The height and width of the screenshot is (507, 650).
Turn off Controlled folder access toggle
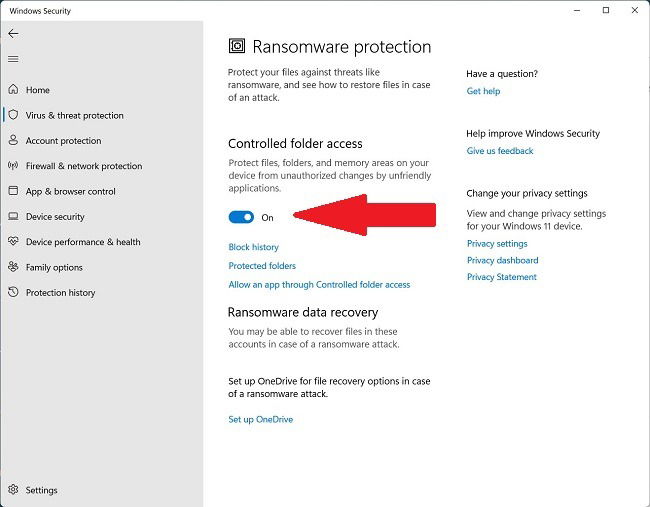241,217
